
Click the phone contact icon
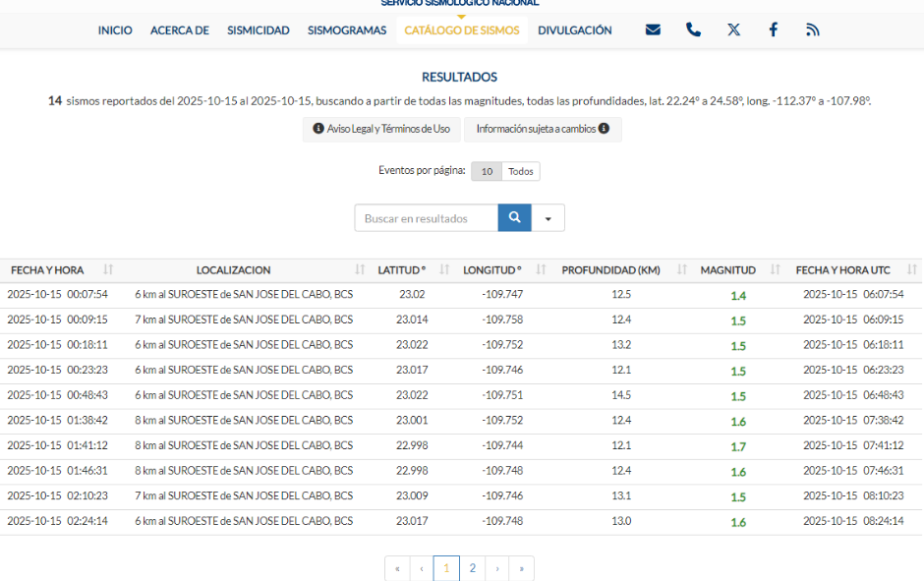pos(693,29)
